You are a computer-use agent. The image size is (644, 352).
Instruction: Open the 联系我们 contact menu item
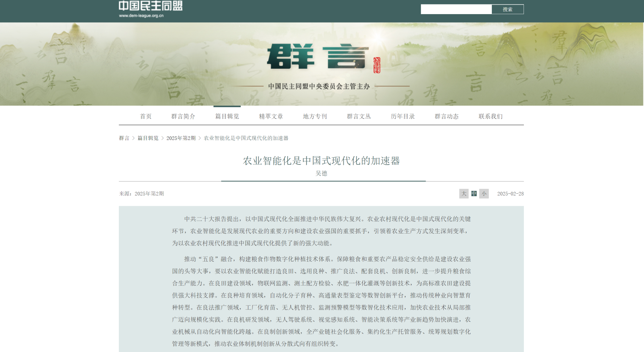pos(491,116)
